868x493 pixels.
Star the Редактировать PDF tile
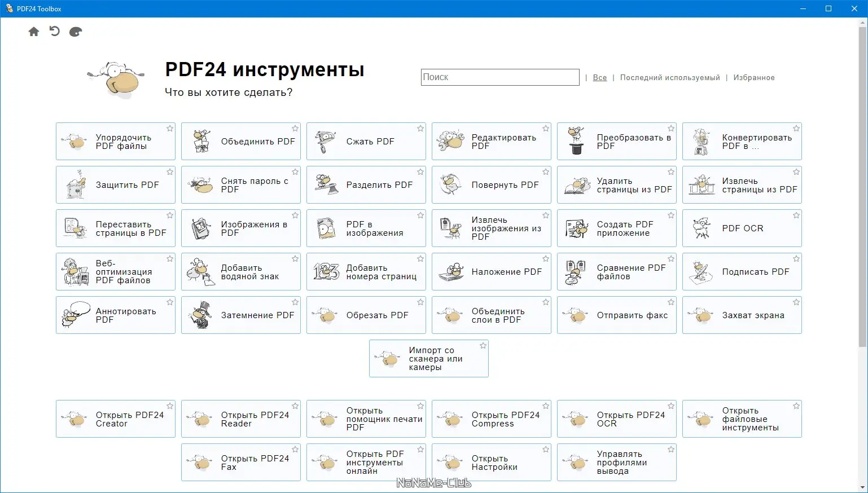tap(546, 129)
